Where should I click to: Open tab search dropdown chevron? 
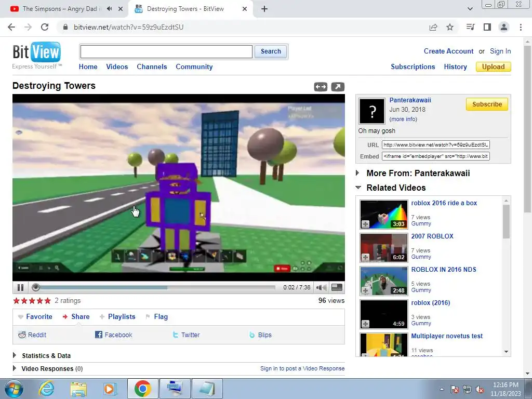(x=470, y=9)
